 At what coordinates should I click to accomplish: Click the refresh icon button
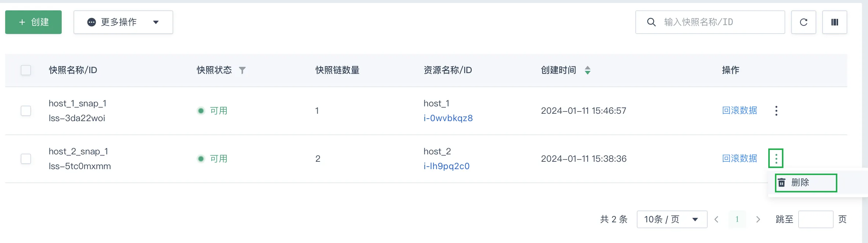click(803, 22)
